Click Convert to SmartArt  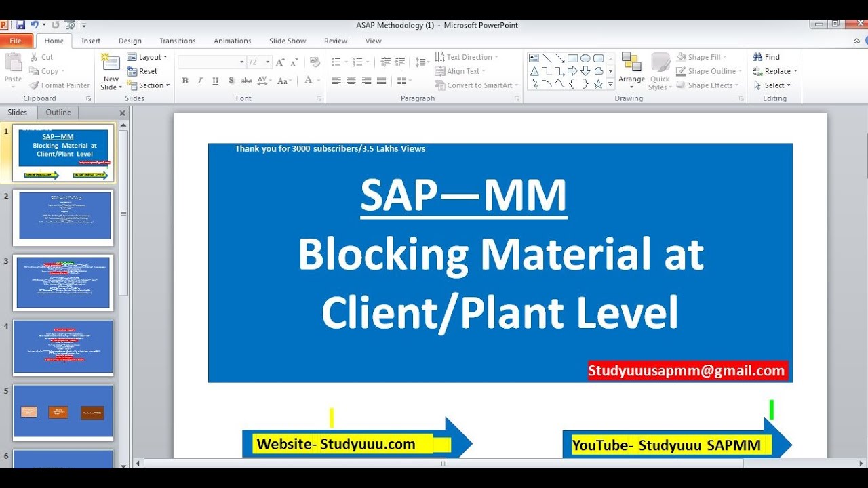point(476,85)
